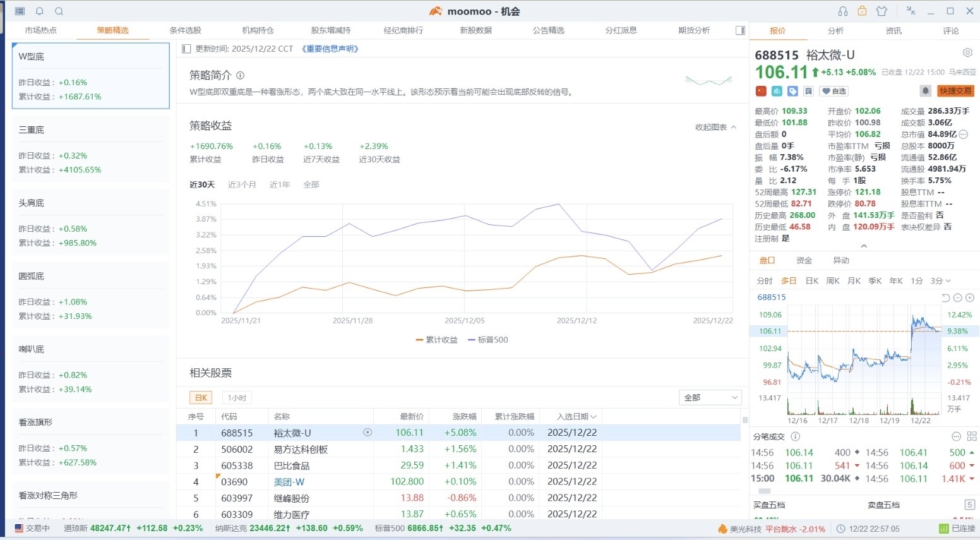Switch to 市场热点 tab

coord(40,30)
